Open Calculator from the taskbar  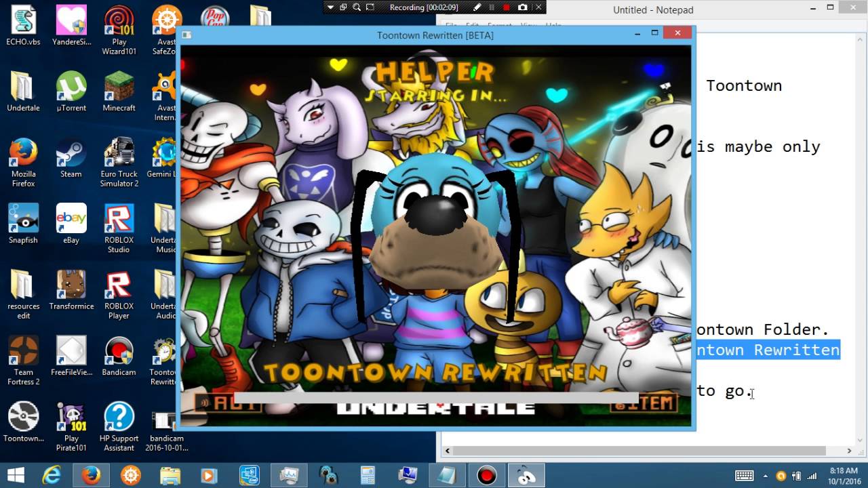(x=368, y=475)
